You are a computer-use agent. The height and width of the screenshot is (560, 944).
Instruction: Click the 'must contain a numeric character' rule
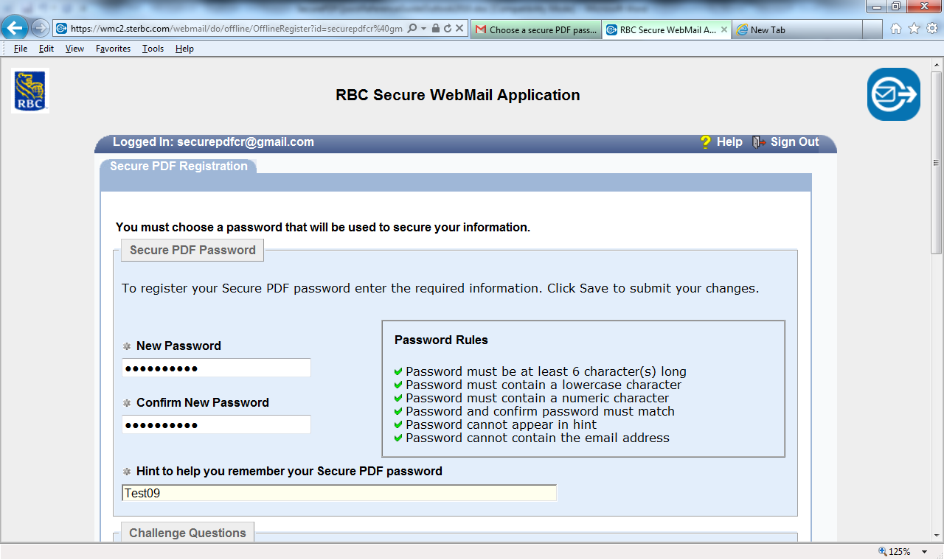click(x=538, y=398)
